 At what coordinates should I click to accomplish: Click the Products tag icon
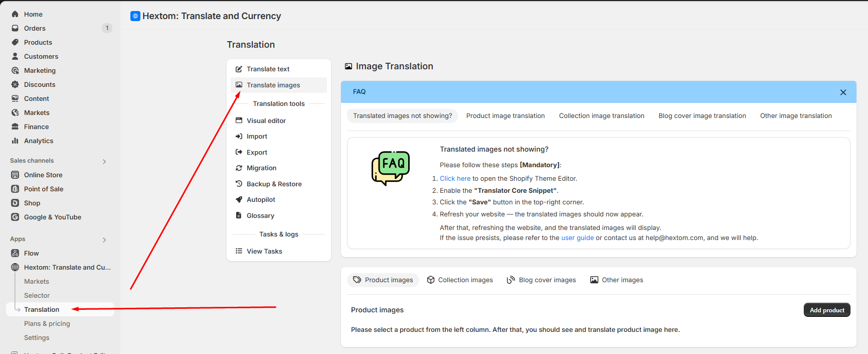(15, 42)
